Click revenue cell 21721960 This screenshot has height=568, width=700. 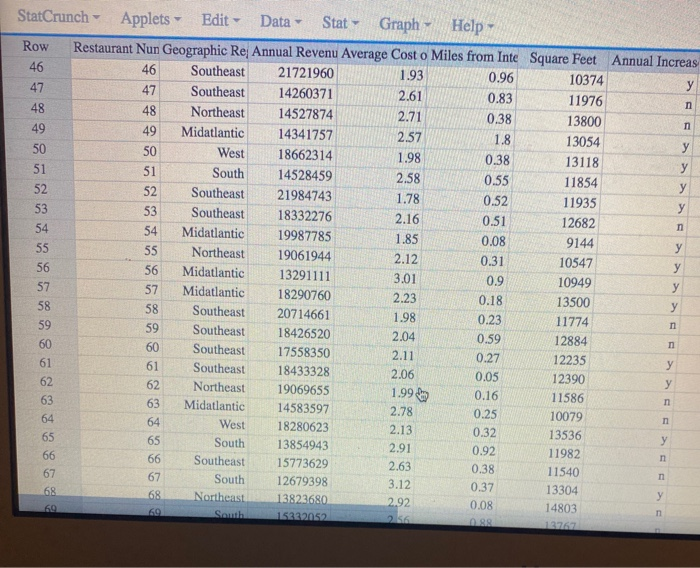click(306, 72)
